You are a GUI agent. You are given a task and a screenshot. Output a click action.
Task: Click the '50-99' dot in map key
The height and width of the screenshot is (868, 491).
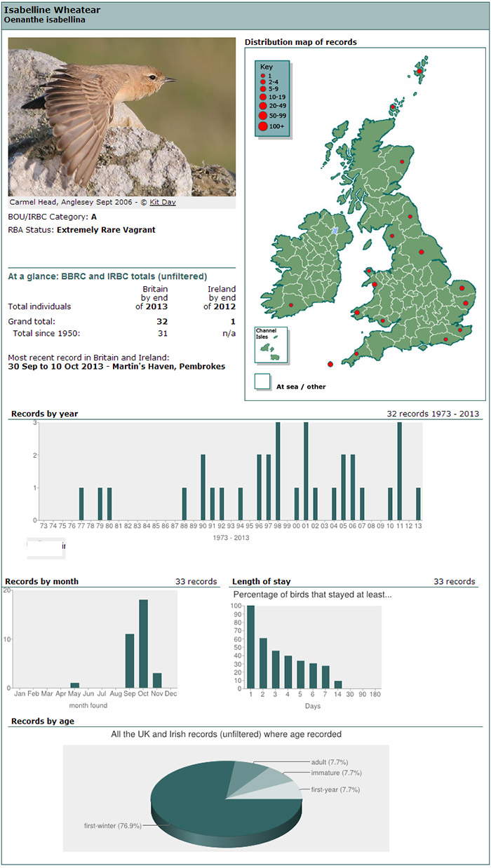click(262, 115)
